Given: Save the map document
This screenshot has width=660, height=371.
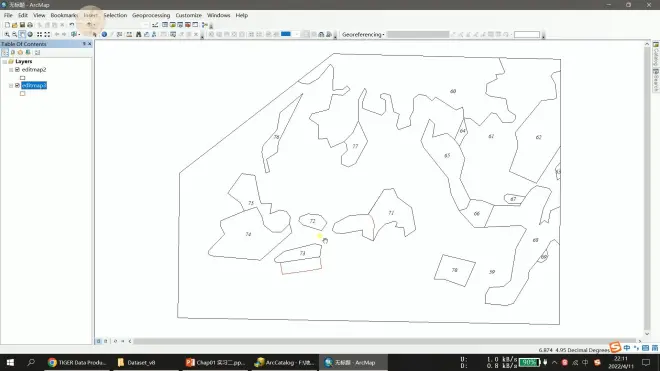Looking at the screenshot, I should (22, 25).
